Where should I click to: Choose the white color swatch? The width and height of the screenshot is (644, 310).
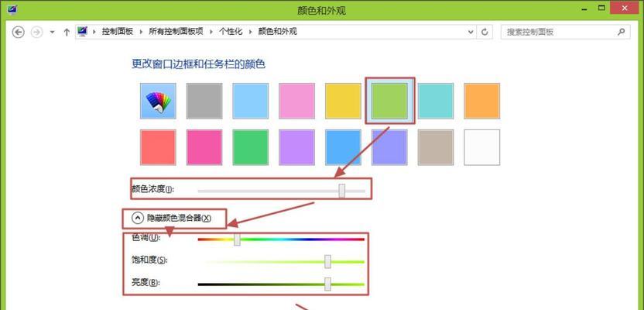pos(482,147)
